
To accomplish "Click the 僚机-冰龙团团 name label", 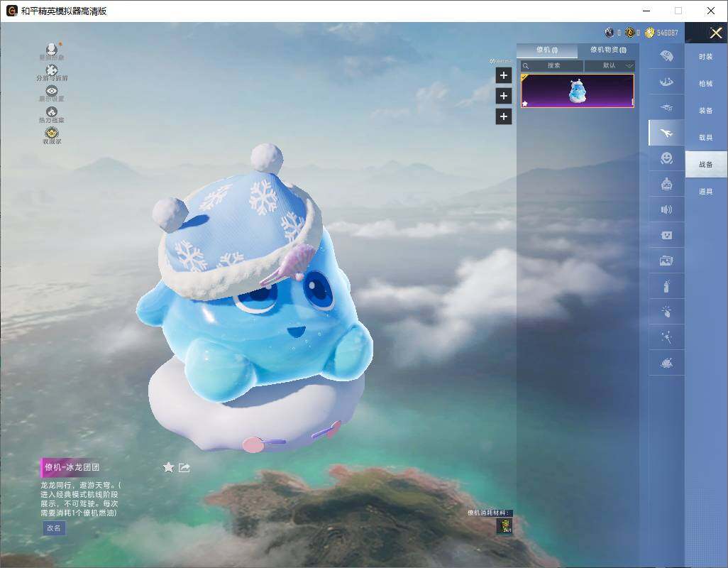I will (72, 467).
